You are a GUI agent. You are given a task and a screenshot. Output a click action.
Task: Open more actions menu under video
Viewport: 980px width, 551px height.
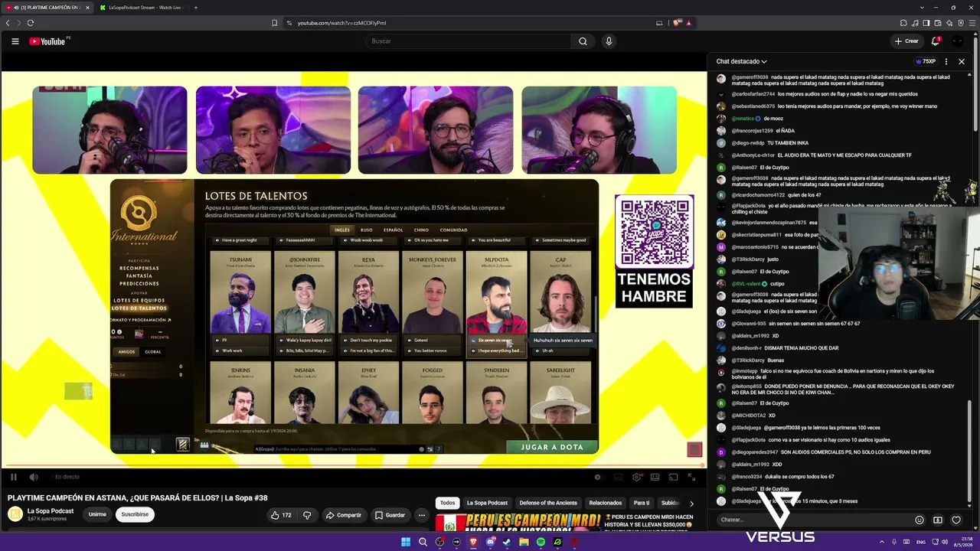(421, 515)
